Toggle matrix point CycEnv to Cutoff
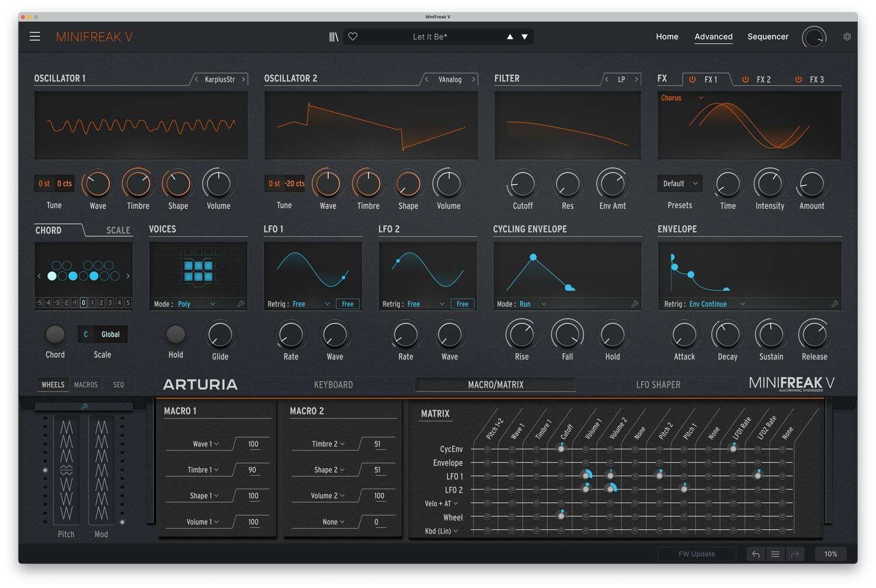This screenshot has width=876, height=588. [561, 448]
